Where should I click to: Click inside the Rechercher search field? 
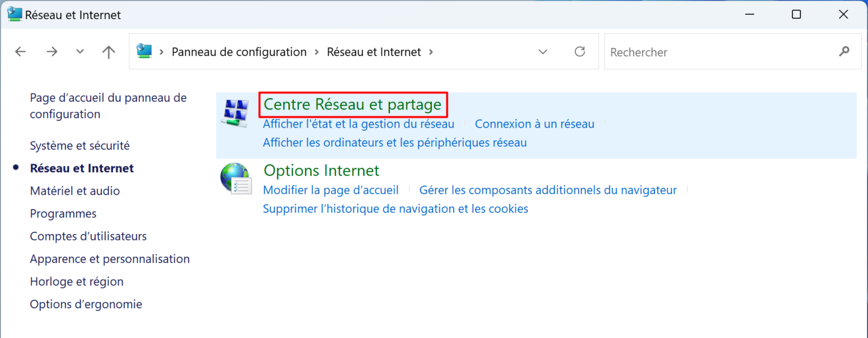click(678, 51)
